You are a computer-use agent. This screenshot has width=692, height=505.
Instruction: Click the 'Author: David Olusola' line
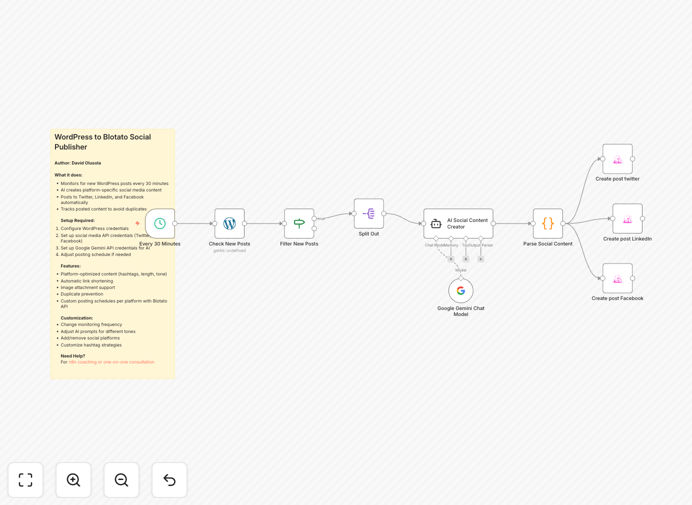pos(78,163)
